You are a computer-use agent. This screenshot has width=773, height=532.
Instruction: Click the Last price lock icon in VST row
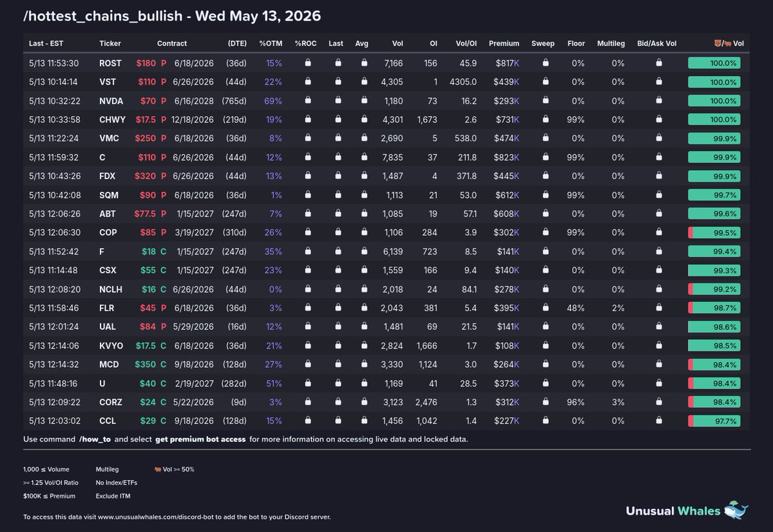coord(338,82)
